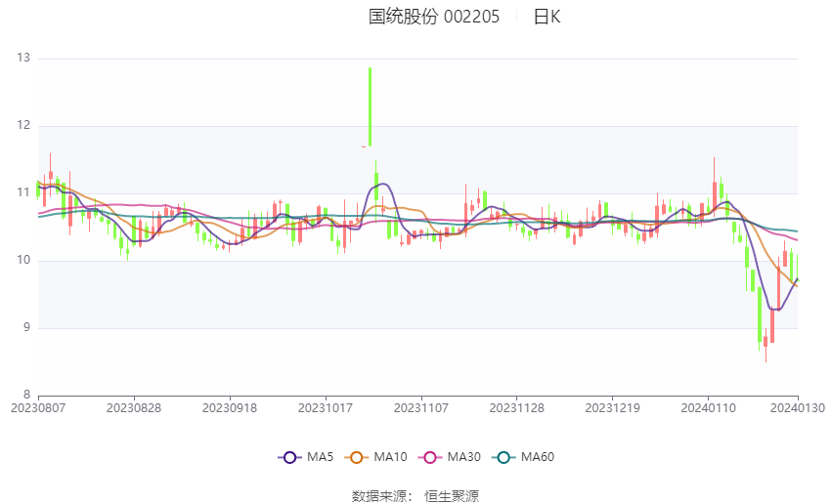Image resolution: width=831 pixels, height=504 pixels.
Task: Click the y-axis value 8
Action: pos(26,395)
